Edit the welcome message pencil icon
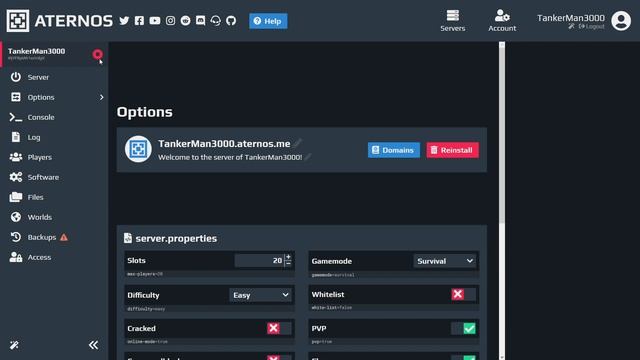 pyautogui.click(x=308, y=157)
